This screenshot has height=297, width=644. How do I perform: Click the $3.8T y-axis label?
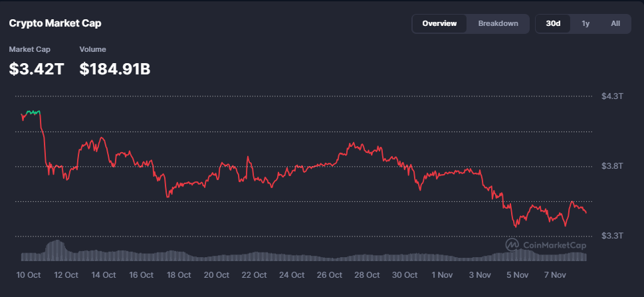(612, 166)
